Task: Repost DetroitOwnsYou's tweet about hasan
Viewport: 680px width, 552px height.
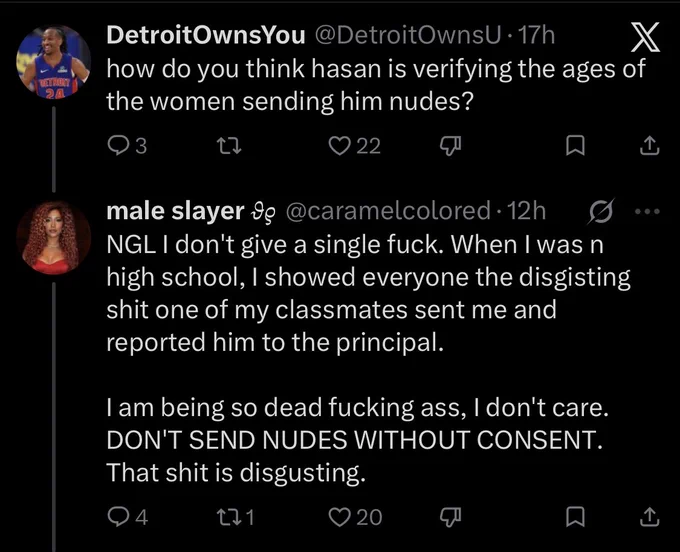Action: pyautogui.click(x=229, y=146)
